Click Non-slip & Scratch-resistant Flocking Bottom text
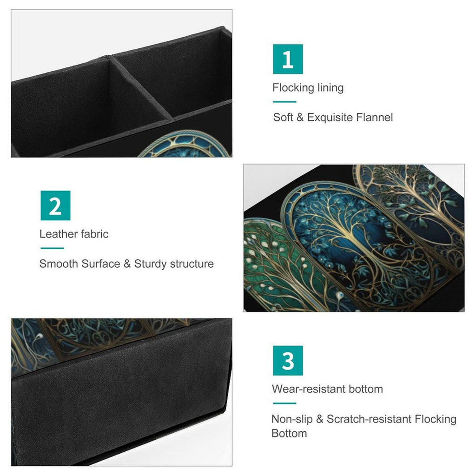This screenshot has width=476, height=476. click(364, 426)
